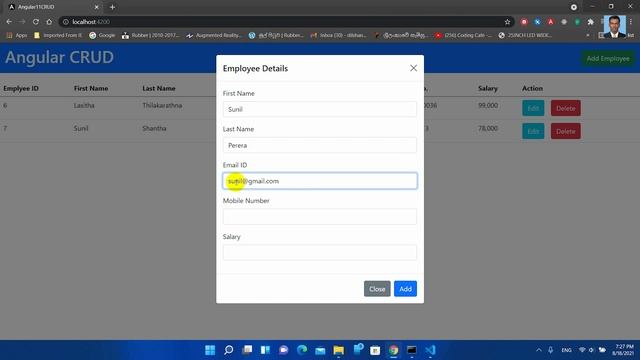The height and width of the screenshot is (360, 640).
Task: Click the First Name input field
Action: click(x=320, y=109)
